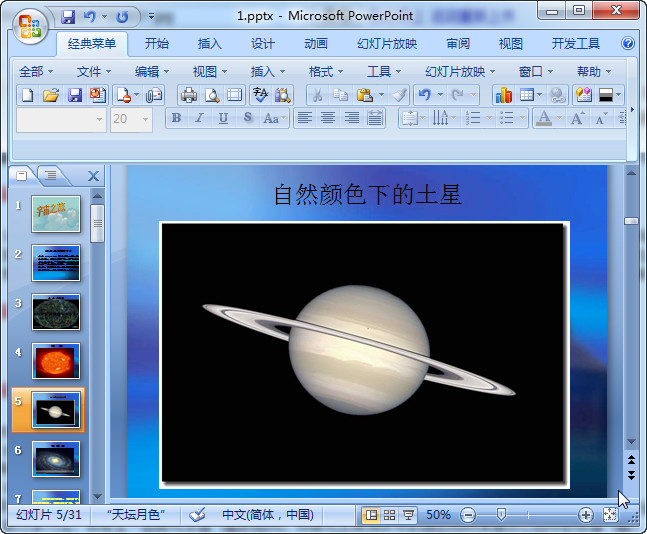Click the Copy icon
647x534 pixels.
(340, 96)
